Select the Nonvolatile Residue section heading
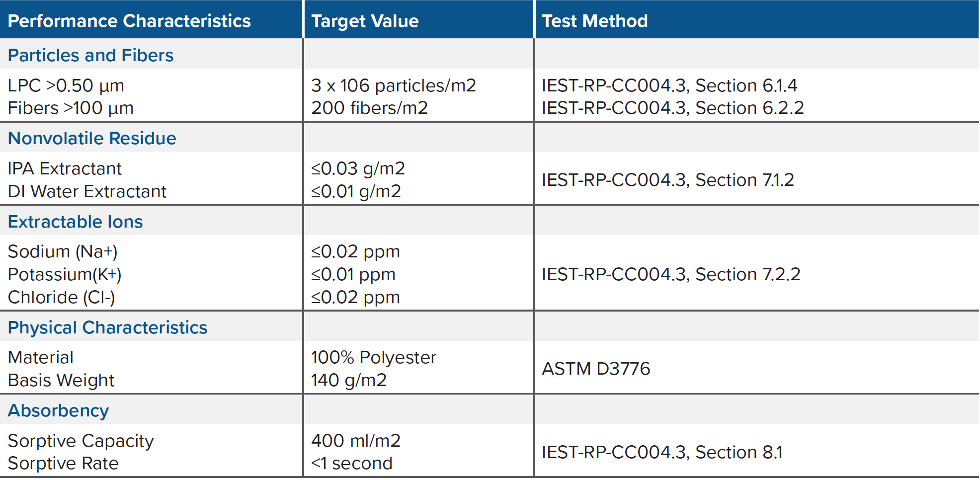This screenshot has width=980, height=480. click(92, 138)
